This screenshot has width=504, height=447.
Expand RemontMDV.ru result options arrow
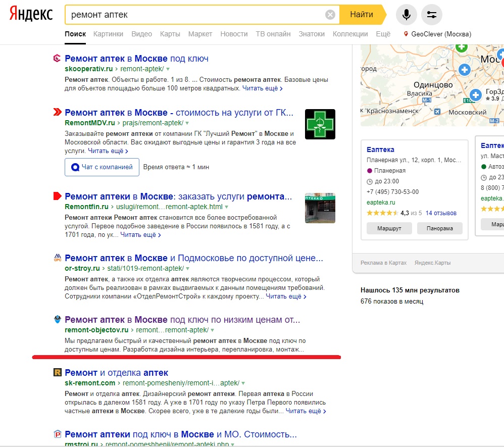coord(187,123)
